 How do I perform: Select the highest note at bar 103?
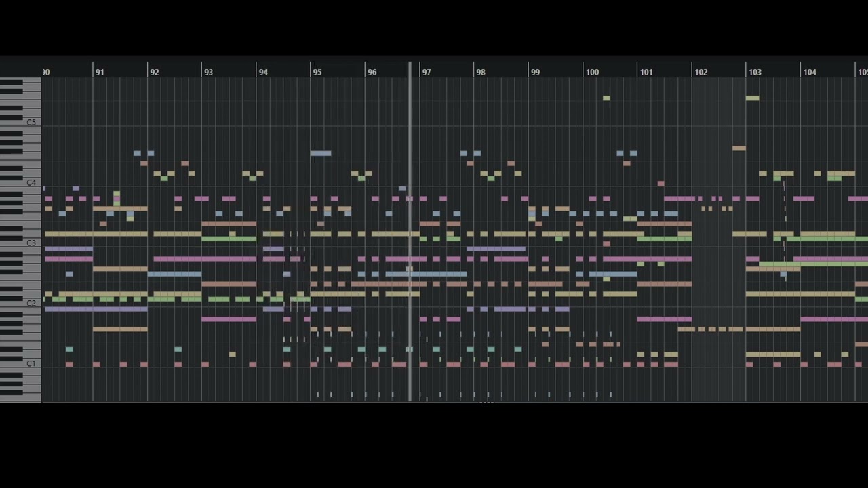click(x=752, y=98)
